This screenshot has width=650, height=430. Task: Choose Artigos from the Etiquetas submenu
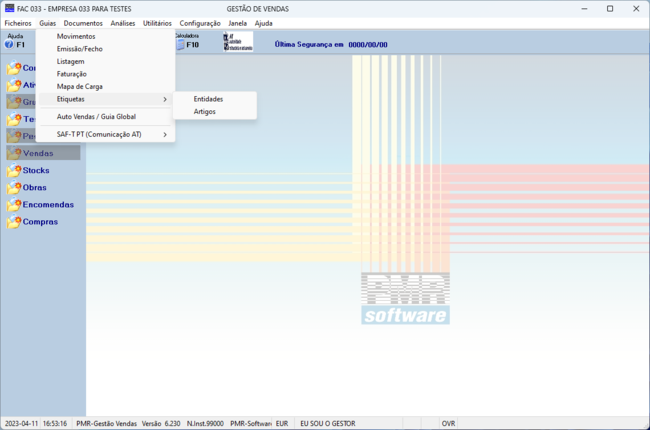(x=204, y=112)
